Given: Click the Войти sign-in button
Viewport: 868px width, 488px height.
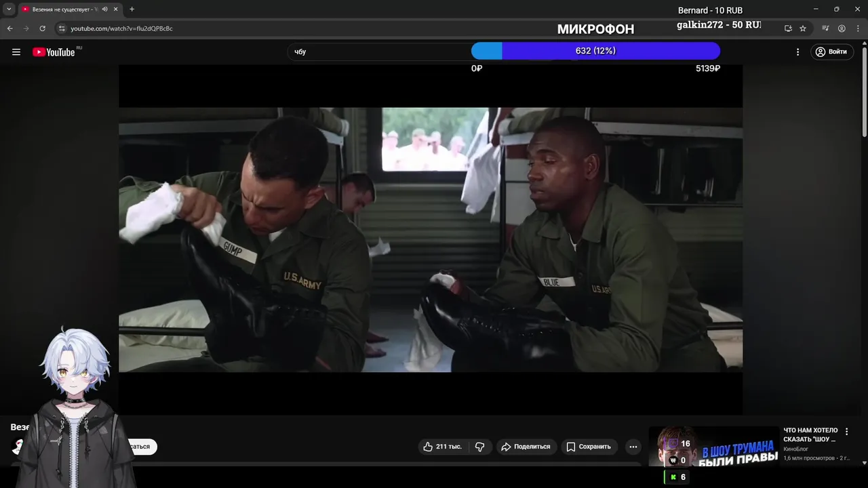Looking at the screenshot, I should click(x=831, y=52).
